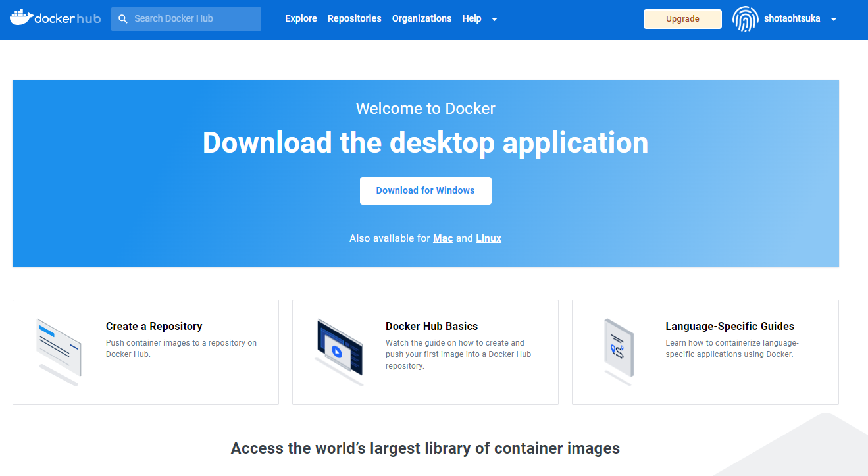Expand the Help dropdown arrow
The width and height of the screenshot is (868, 476).
[x=494, y=19]
